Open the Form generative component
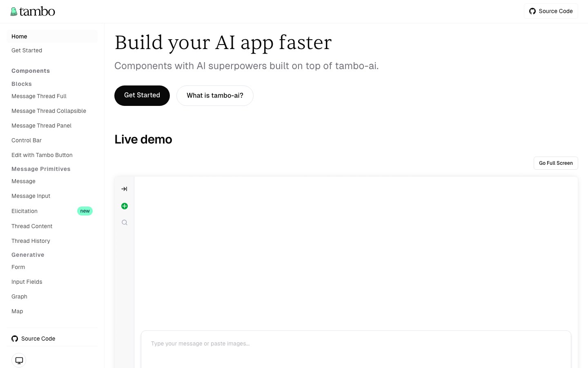Viewport: 588px width, 368px height. tap(52, 267)
